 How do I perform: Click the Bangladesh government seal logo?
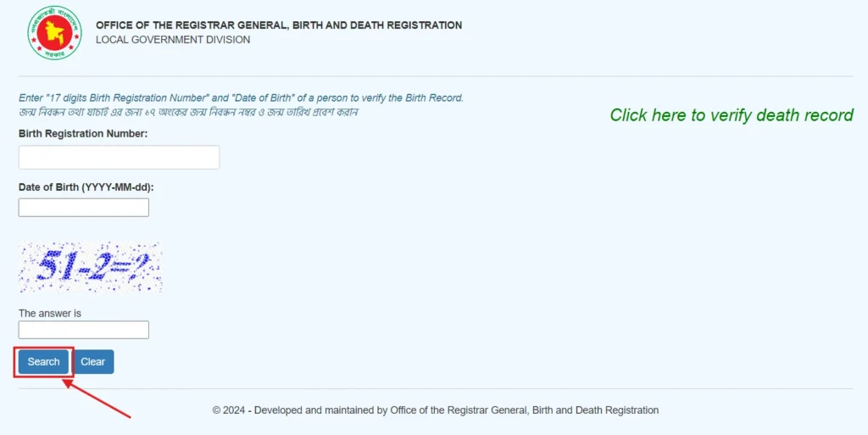[x=54, y=32]
